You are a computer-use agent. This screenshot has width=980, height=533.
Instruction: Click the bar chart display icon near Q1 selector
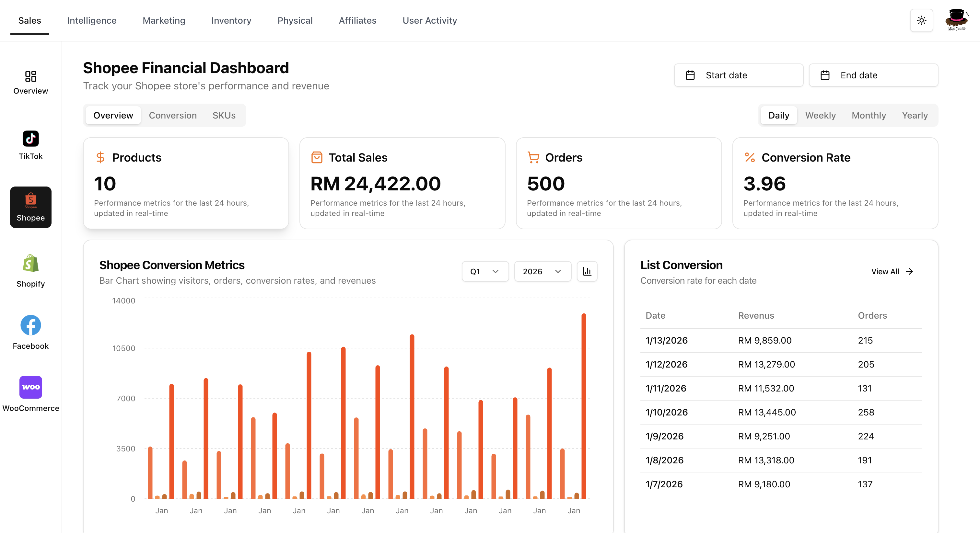click(x=587, y=271)
